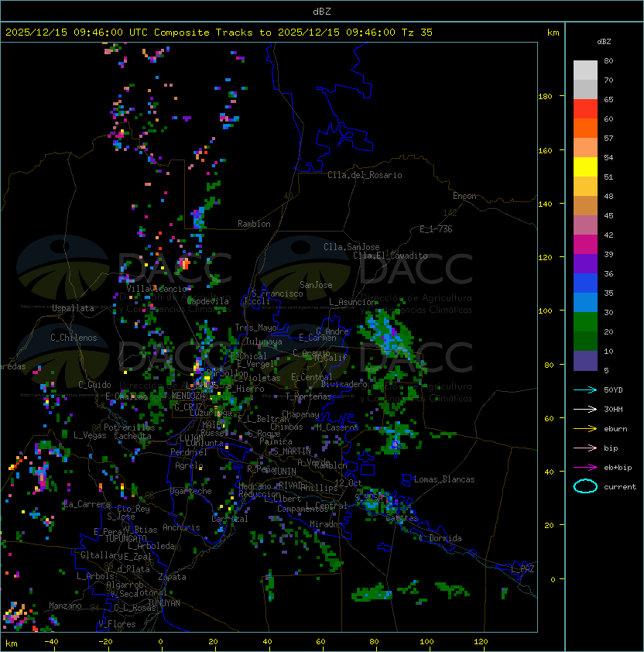Click the 'Anchoris' map label
The width and height of the screenshot is (644, 652).
click(181, 527)
